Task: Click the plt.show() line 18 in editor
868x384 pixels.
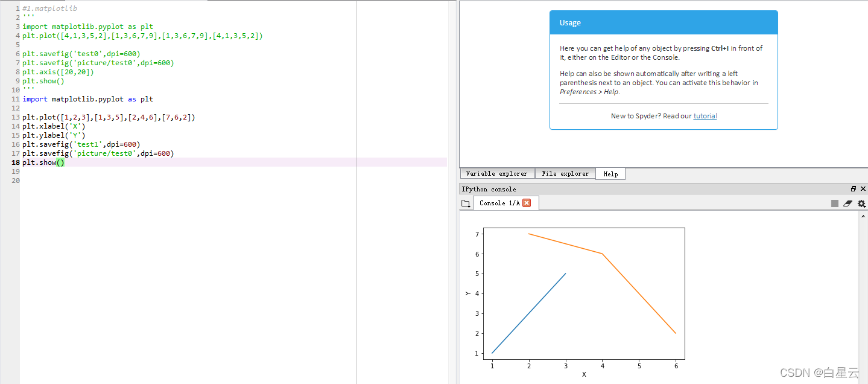Action: coord(43,162)
